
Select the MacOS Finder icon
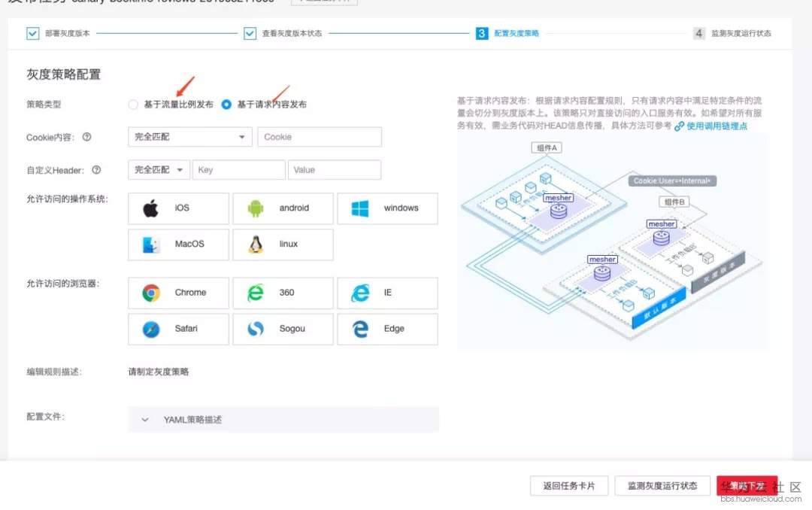coord(150,244)
